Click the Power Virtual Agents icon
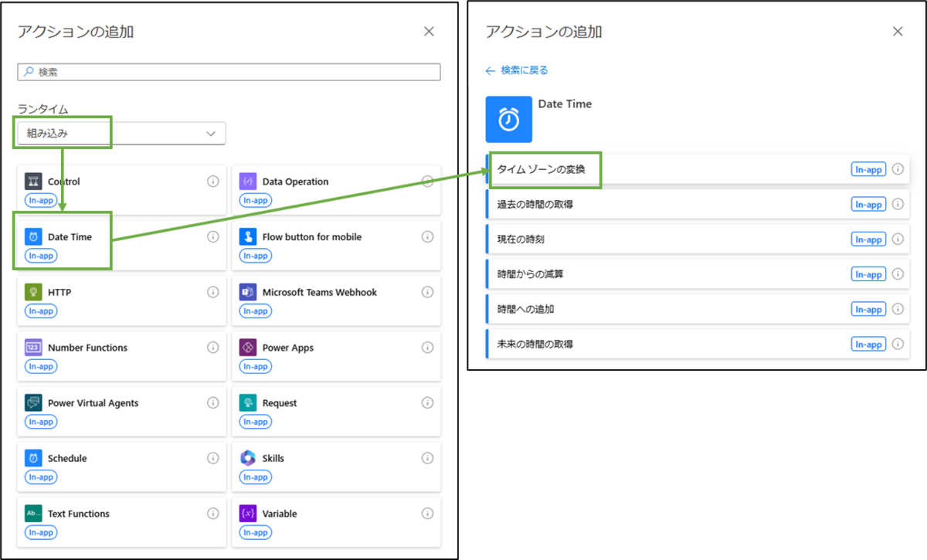 (32, 403)
